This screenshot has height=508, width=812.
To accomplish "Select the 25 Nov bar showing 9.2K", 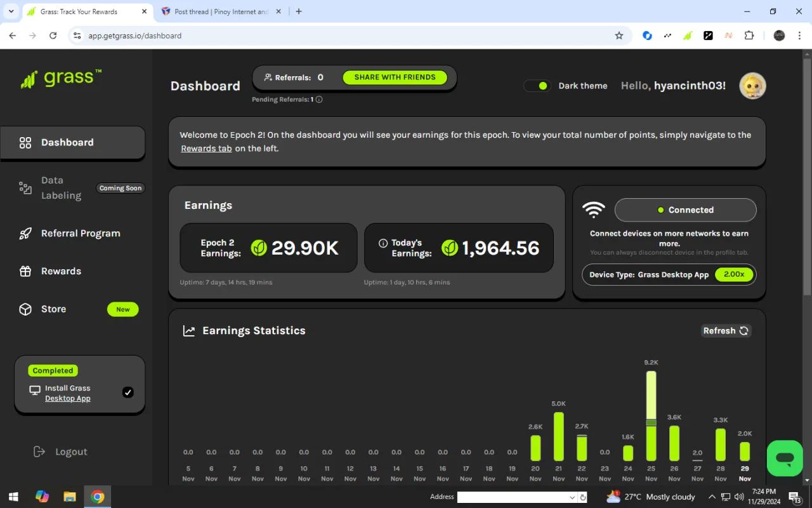I will (651, 416).
